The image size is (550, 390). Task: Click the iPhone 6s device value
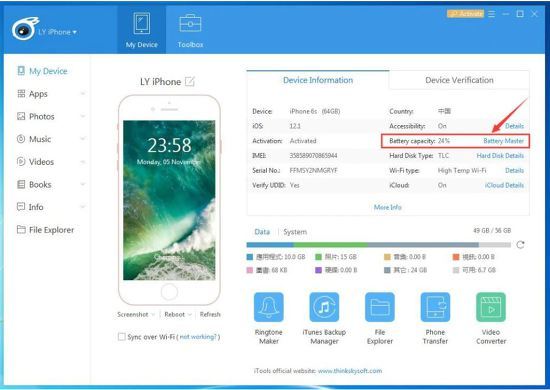pos(315,111)
